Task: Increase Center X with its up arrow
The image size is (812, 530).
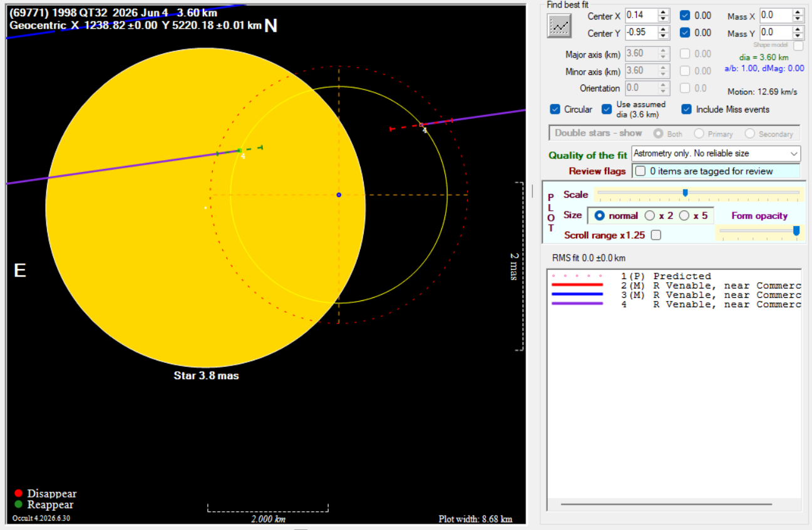Action: 664,13
